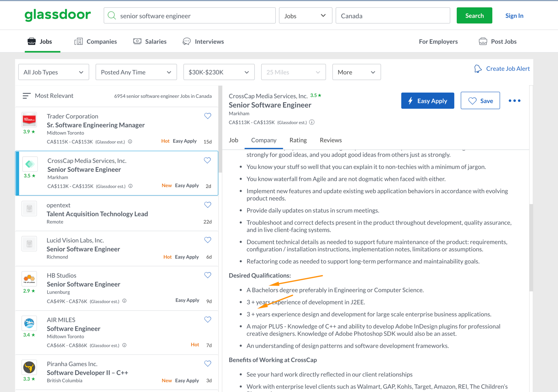The height and width of the screenshot is (392, 558).
Task: Click the Post Jobs icon
Action: point(483,41)
